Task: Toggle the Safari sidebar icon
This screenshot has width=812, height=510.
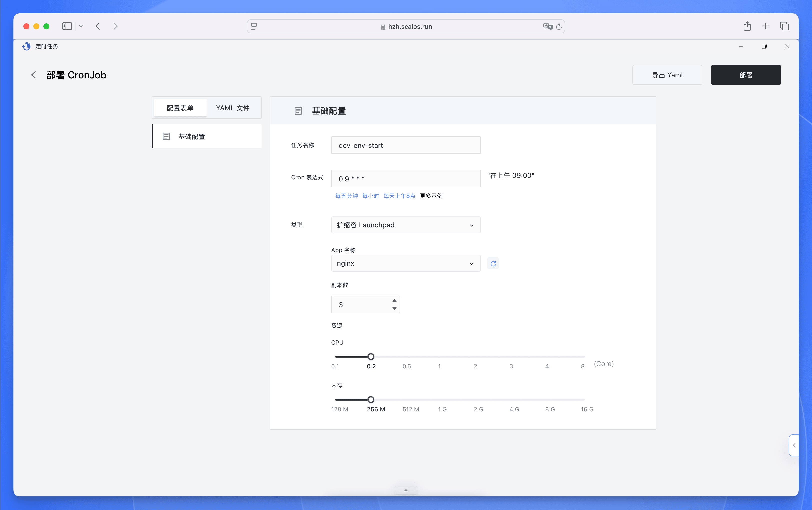Action: tap(67, 26)
